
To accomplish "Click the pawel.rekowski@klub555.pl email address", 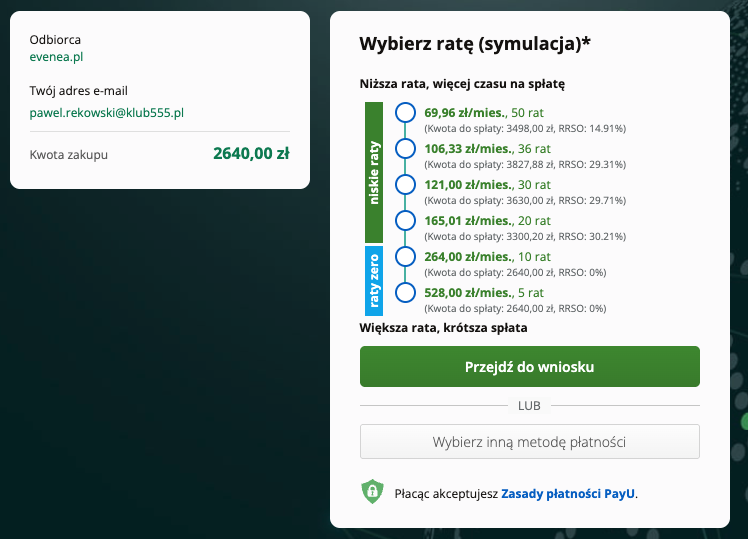I will (x=107, y=113).
